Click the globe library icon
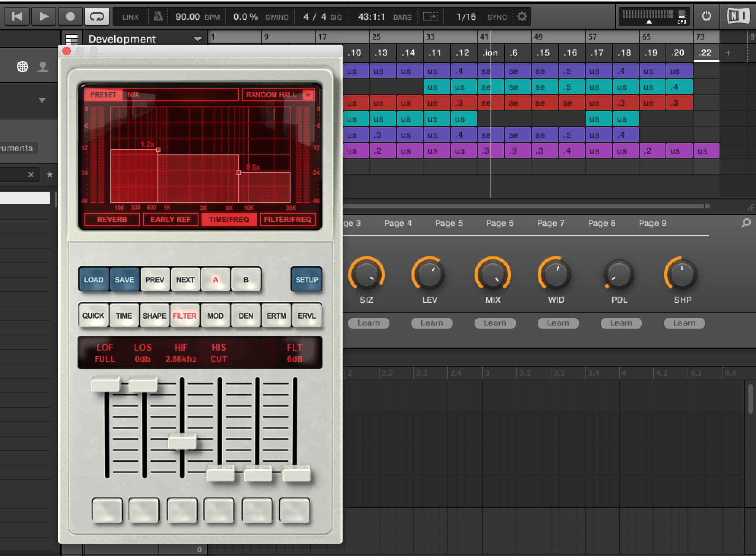Image resolution: width=756 pixels, height=556 pixels. point(22,67)
